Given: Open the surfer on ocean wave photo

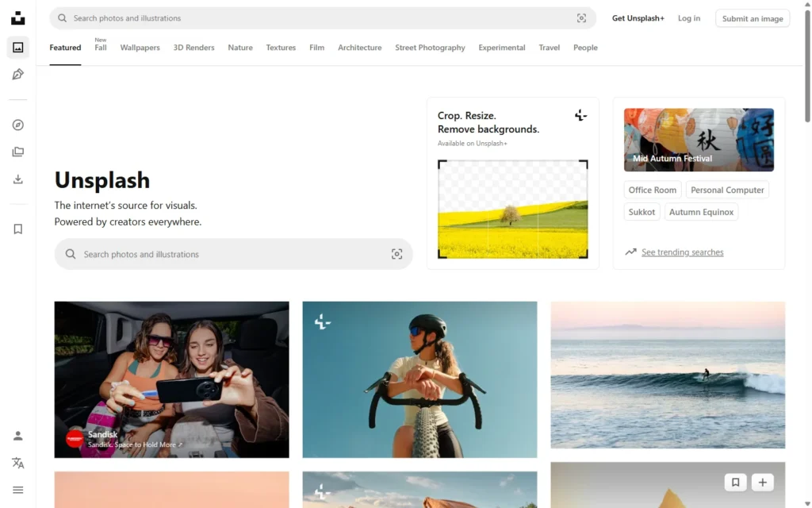Looking at the screenshot, I should (668, 375).
